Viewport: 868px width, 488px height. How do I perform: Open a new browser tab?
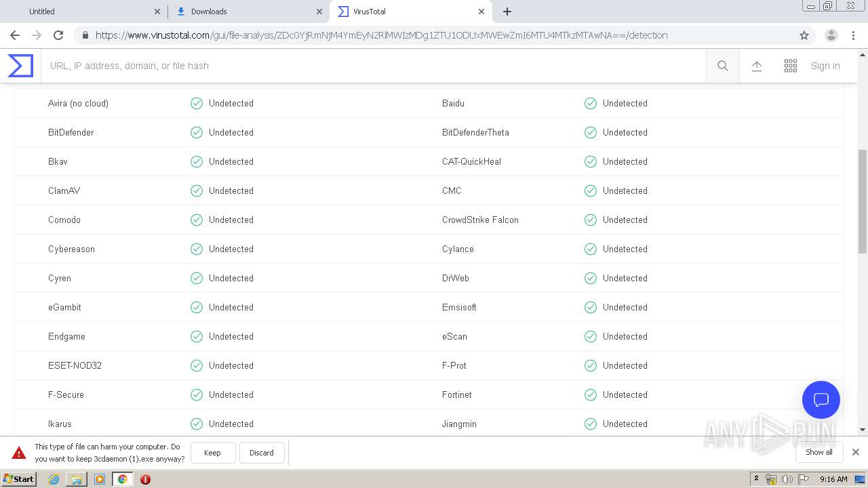pyautogui.click(x=507, y=12)
